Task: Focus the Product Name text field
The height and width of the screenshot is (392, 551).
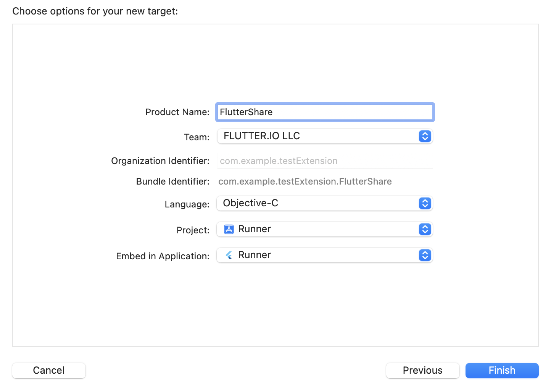Action: (324, 112)
